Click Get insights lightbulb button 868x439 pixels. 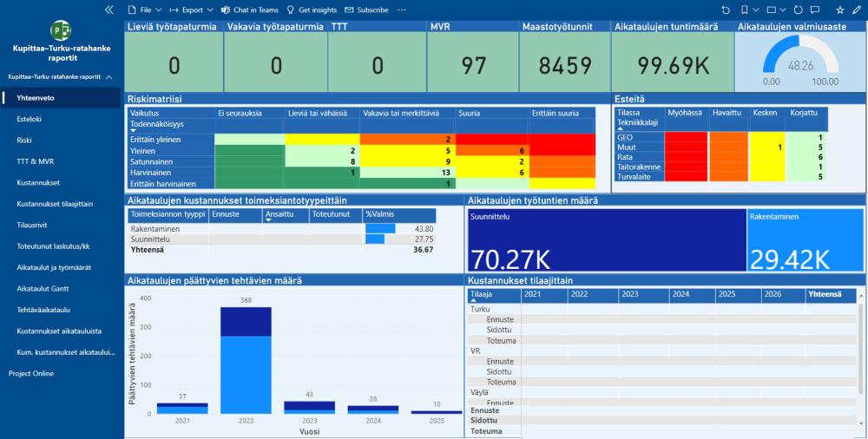312,10
